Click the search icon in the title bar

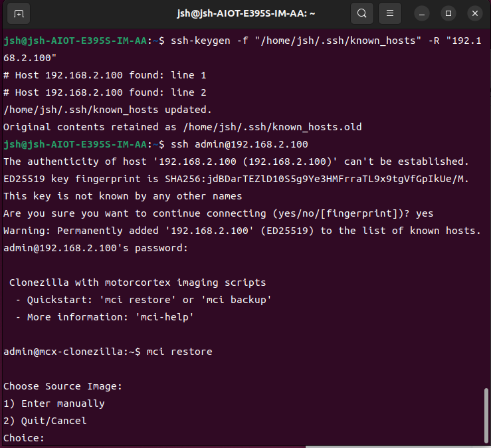point(361,13)
